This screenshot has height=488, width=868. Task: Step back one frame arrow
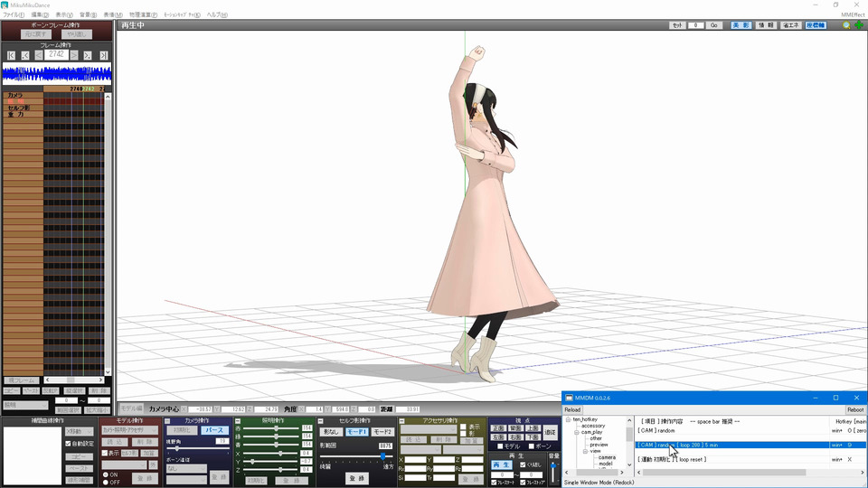(39, 55)
